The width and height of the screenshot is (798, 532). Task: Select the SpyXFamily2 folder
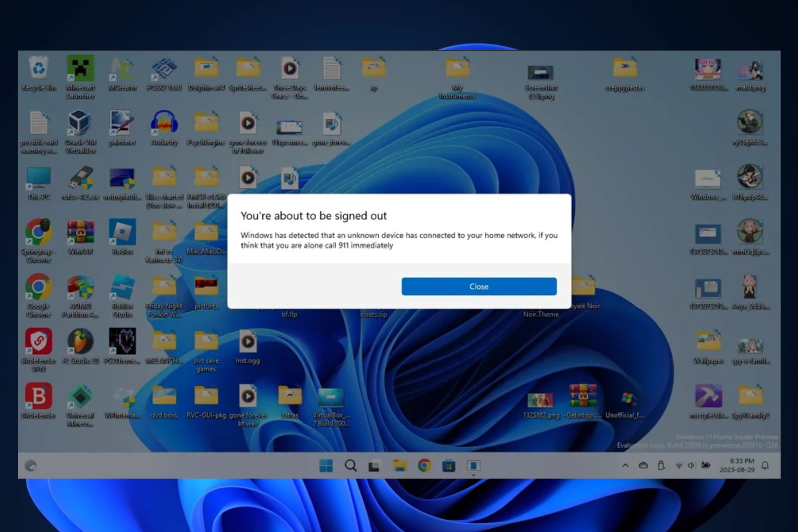(750, 401)
